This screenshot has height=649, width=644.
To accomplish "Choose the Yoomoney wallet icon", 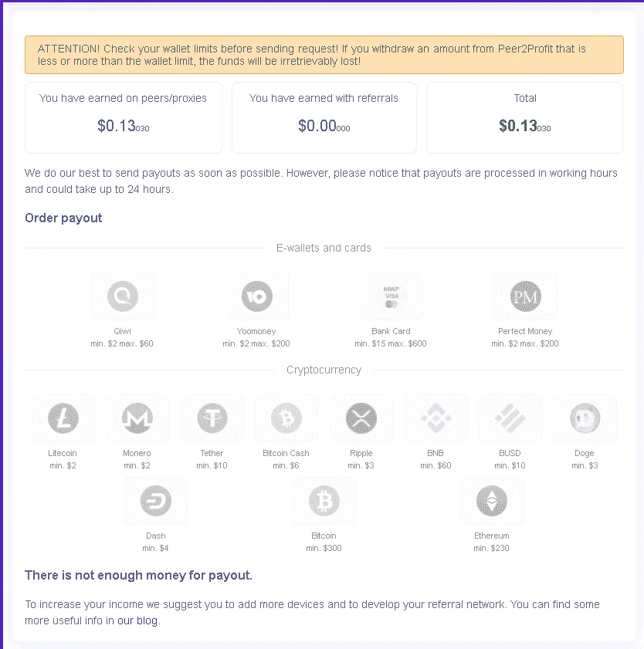I will [x=257, y=296].
